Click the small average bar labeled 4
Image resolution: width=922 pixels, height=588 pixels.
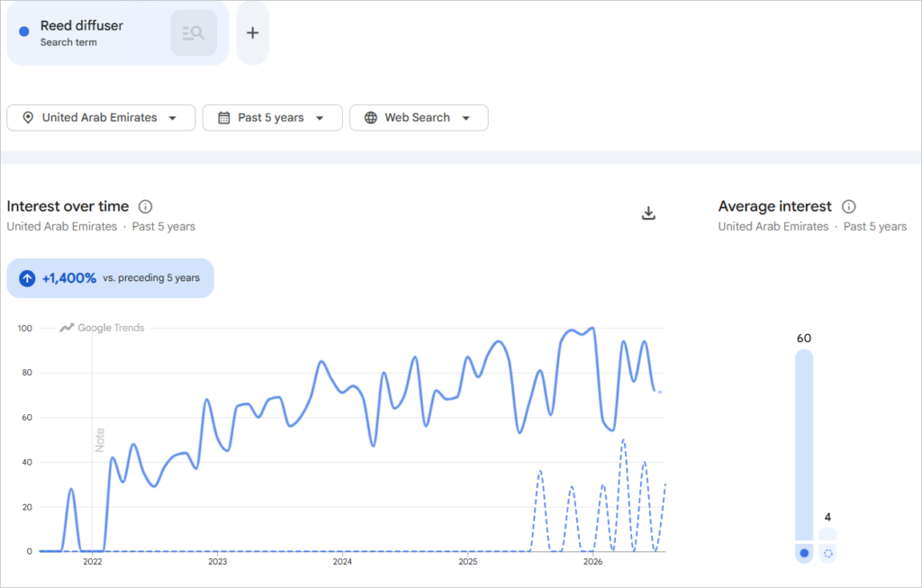[827, 534]
